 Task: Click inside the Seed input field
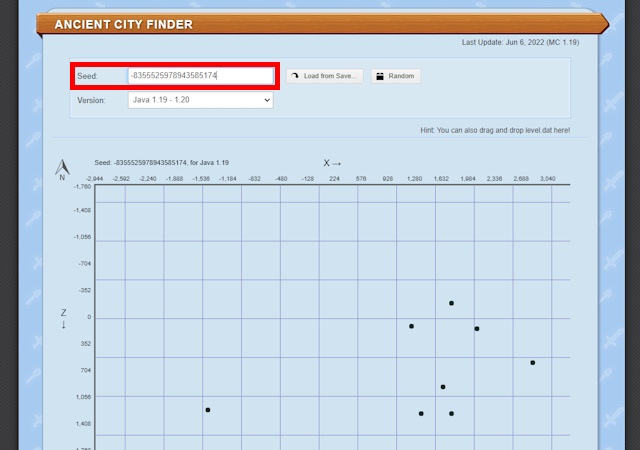tap(200, 76)
